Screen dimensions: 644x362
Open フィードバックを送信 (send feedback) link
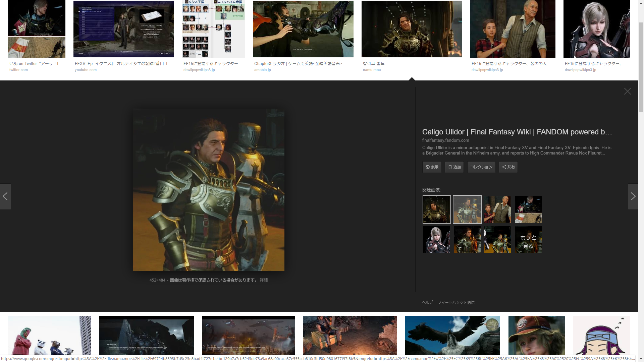coord(456,302)
